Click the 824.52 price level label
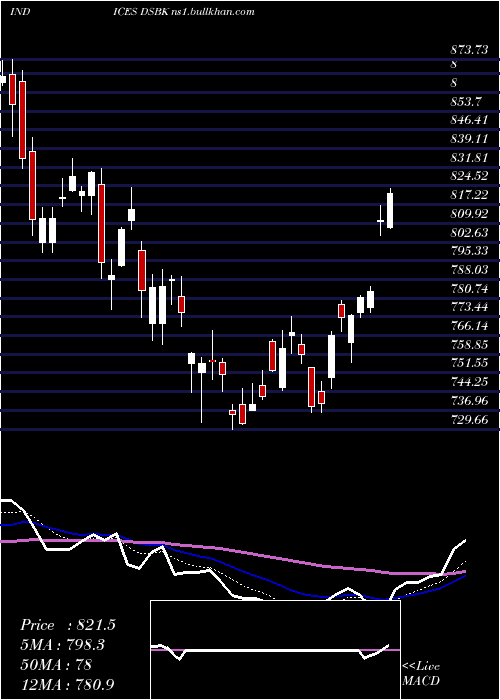The width and height of the screenshot is (500, 700). (469, 176)
